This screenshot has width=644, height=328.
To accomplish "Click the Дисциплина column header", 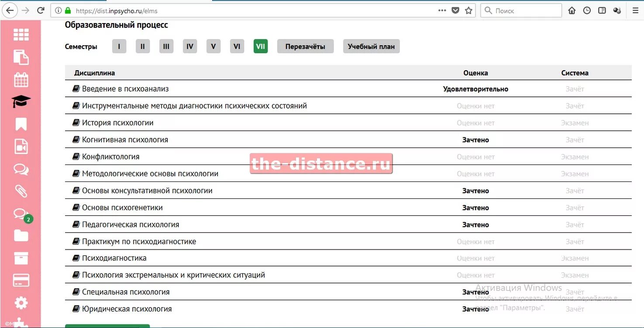I will (95, 73).
